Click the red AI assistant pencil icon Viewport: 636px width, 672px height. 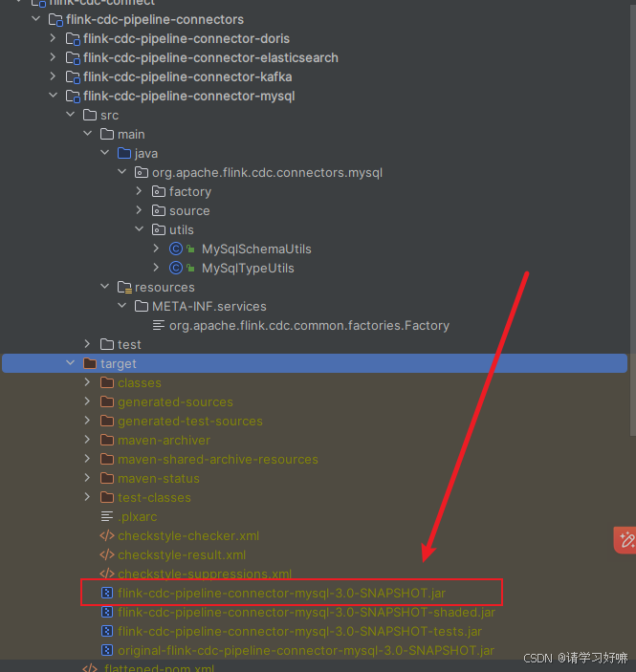pyautogui.click(x=625, y=540)
